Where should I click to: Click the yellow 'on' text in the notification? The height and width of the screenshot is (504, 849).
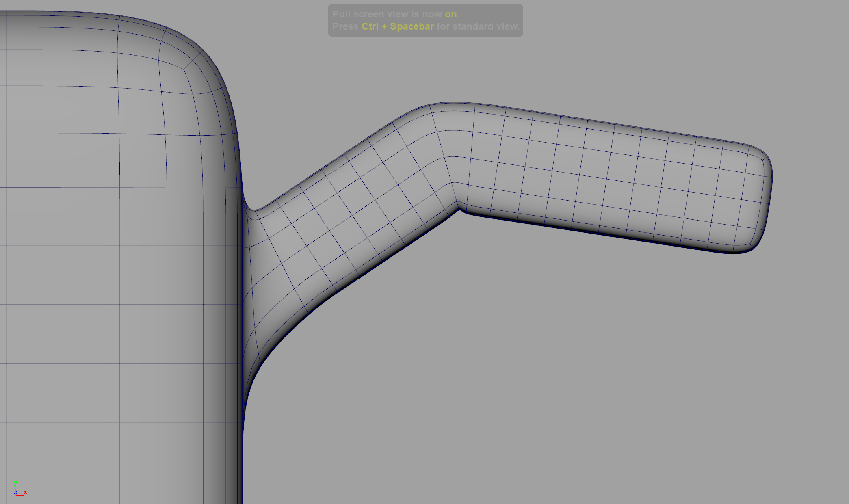[451, 14]
